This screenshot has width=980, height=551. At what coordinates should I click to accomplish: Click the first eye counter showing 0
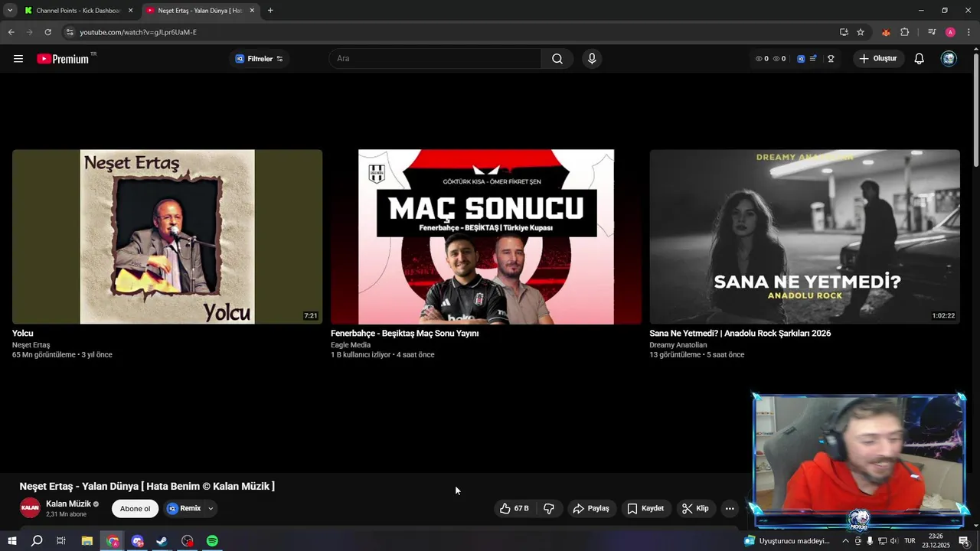click(x=762, y=59)
